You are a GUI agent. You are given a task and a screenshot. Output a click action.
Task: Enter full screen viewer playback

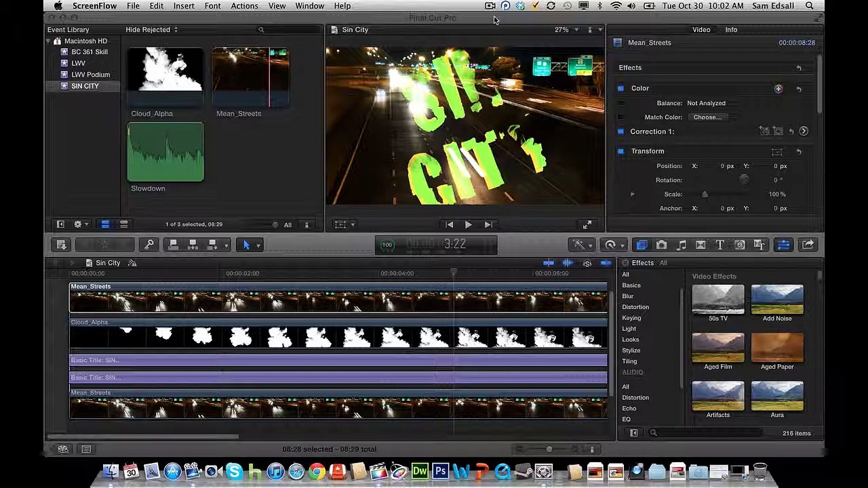[x=587, y=224]
